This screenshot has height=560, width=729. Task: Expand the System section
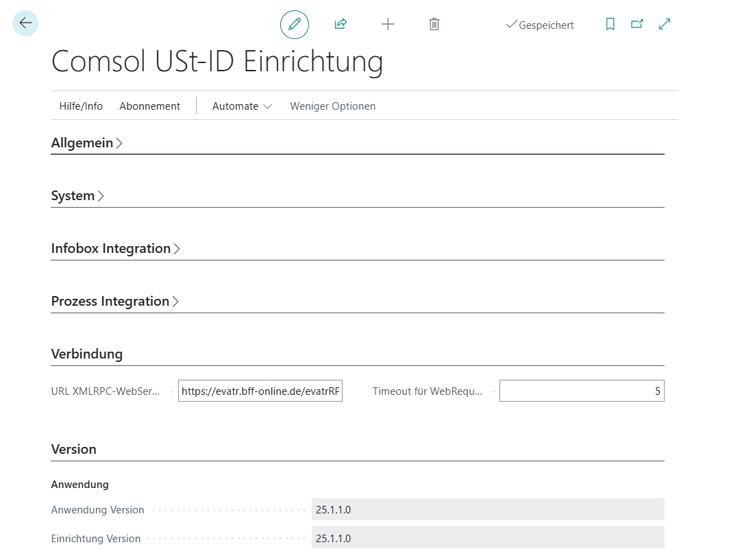coord(77,196)
